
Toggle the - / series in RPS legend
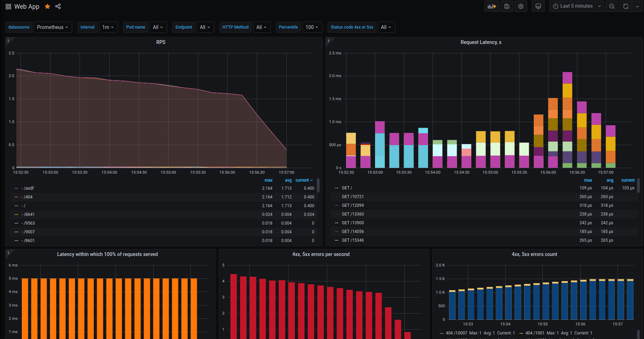23,206
